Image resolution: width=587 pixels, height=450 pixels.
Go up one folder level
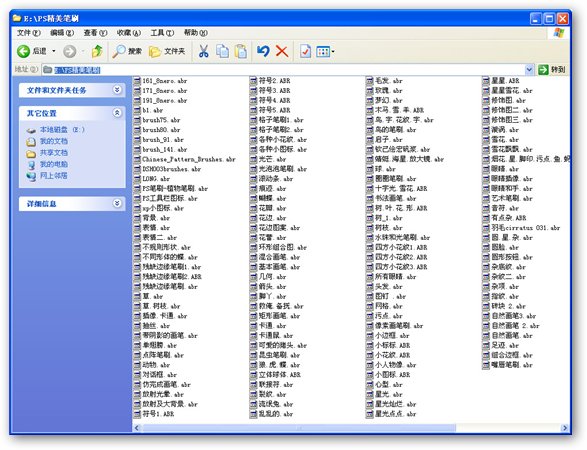97,51
